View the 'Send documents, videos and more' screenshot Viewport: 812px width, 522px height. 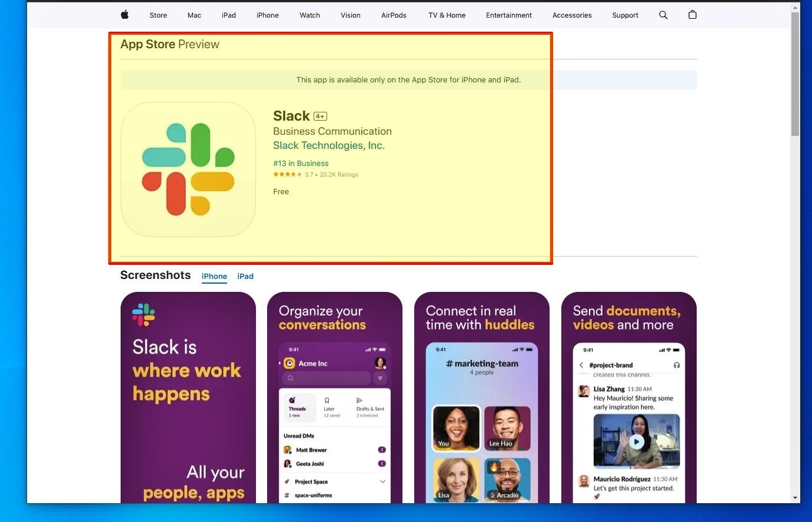pos(629,397)
